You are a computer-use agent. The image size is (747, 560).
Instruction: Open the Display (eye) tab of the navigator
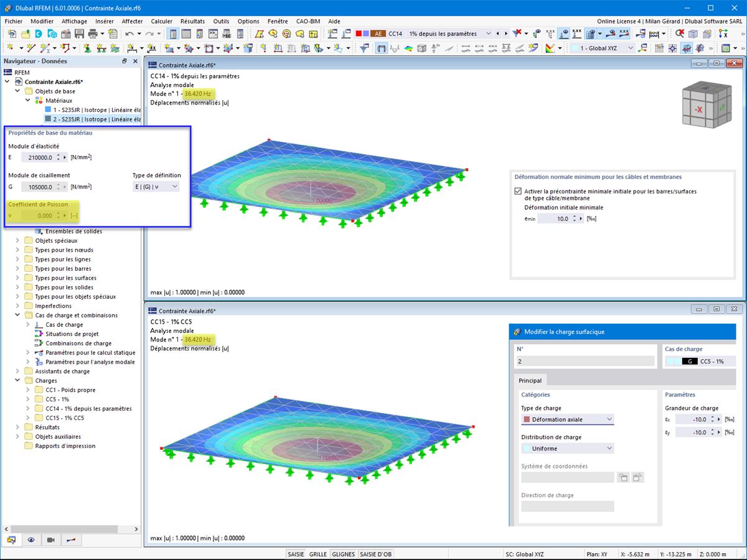[x=31, y=539]
